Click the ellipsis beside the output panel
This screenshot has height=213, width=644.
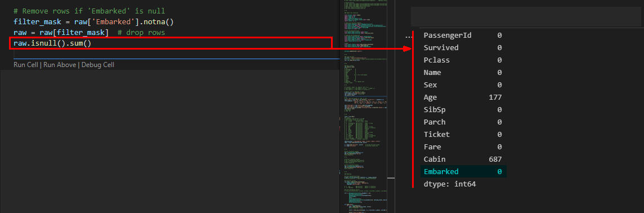tap(408, 36)
